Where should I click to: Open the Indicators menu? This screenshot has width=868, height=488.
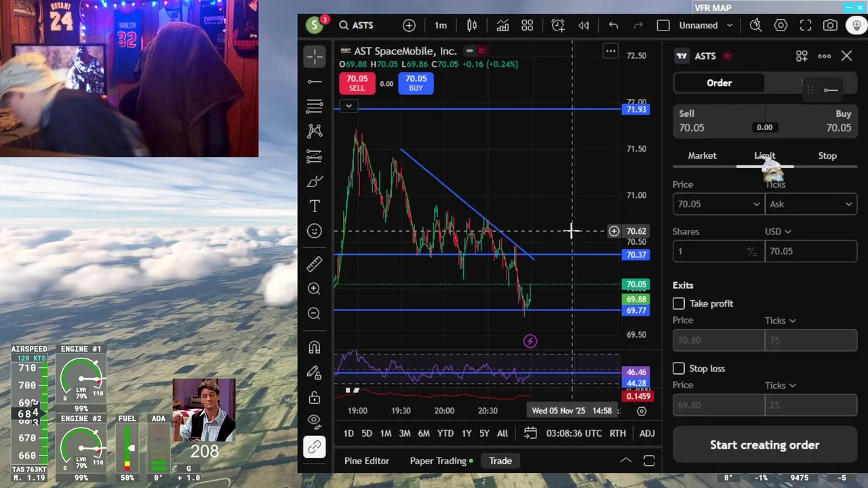(502, 25)
